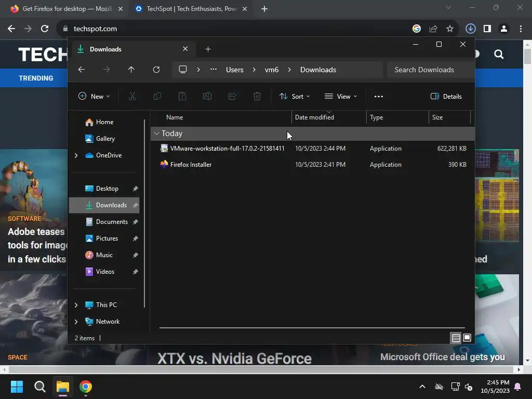Click the chevron after vm6 in breadcrumb

click(x=289, y=70)
